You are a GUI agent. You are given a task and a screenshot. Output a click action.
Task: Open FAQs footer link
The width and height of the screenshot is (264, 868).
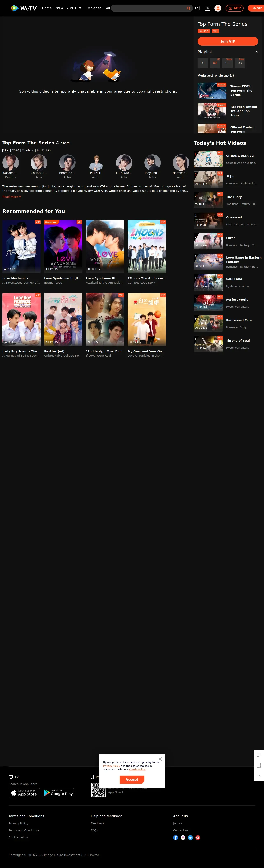[x=94, y=830]
